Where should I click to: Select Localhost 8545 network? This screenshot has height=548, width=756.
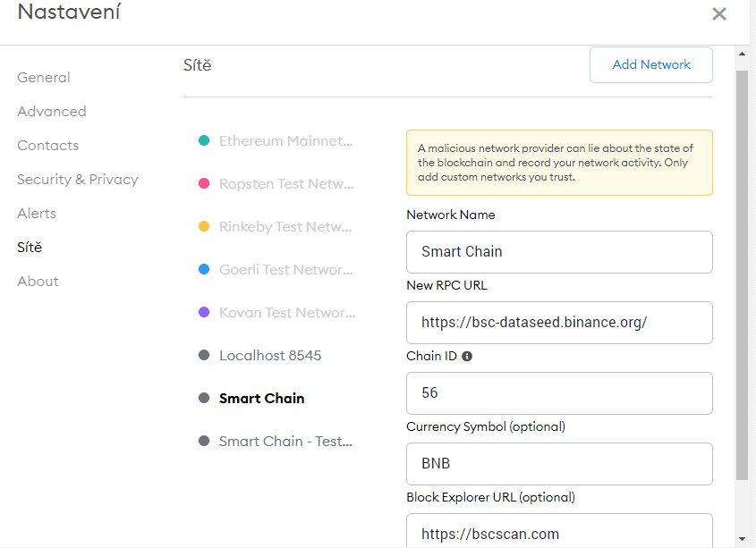[x=270, y=356]
